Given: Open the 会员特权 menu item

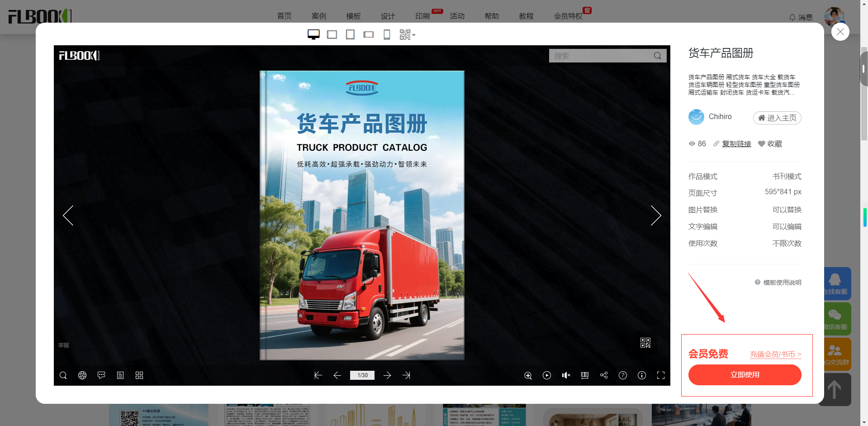Looking at the screenshot, I should click(568, 16).
